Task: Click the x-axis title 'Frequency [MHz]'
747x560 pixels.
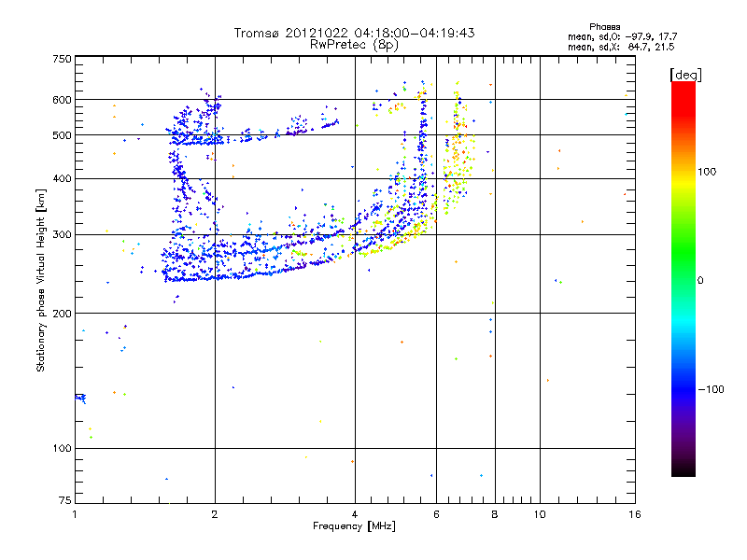Action: 354,526
